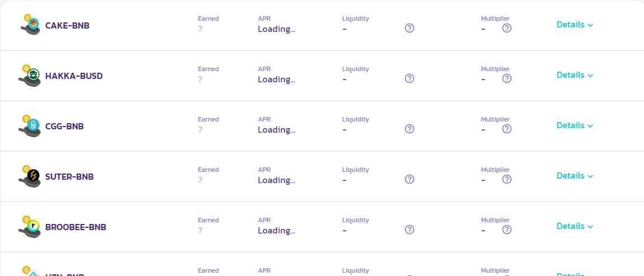Image resolution: width=644 pixels, height=276 pixels.
Task: Click CAKE-BNB multiplier help question icon
Action: [x=507, y=28]
